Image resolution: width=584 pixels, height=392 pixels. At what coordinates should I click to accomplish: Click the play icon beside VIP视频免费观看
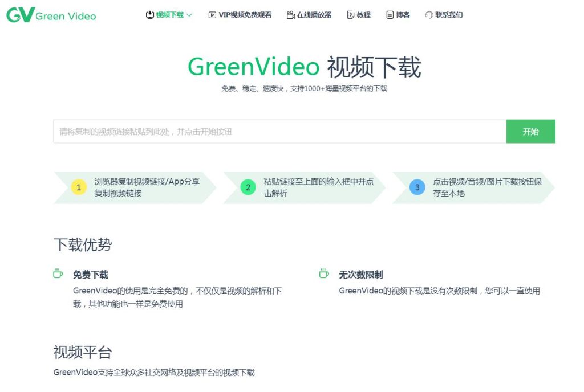(x=212, y=15)
